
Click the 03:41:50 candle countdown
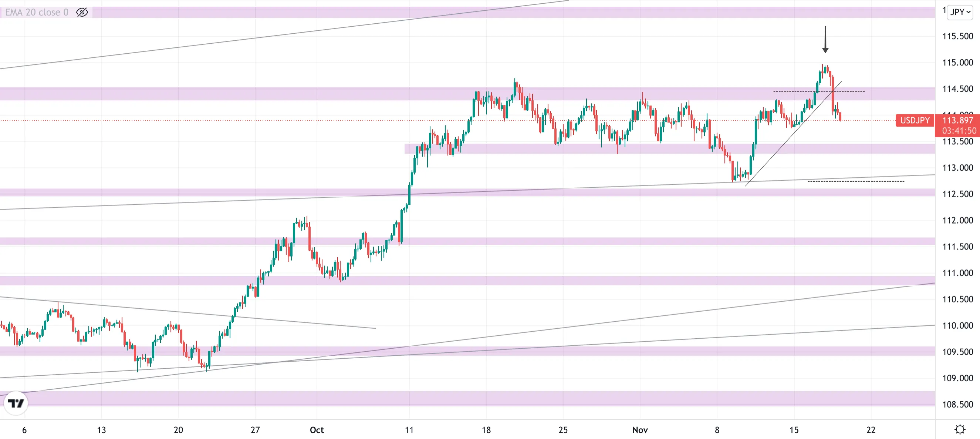coord(959,131)
